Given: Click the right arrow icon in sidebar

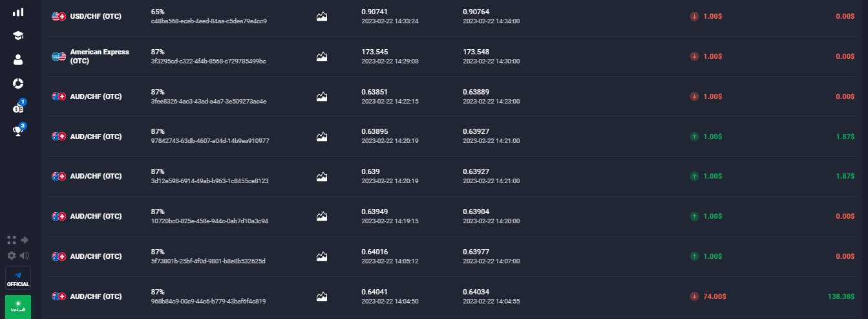Looking at the screenshot, I should coord(25,239).
